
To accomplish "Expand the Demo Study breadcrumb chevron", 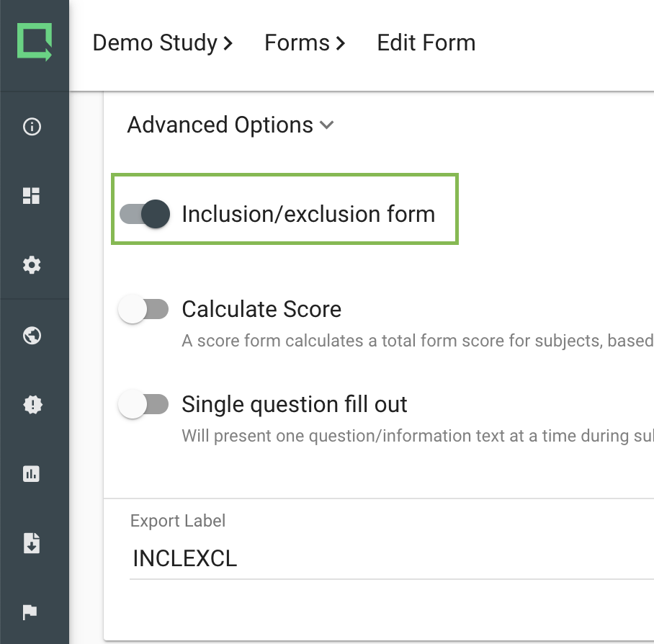I will click(228, 43).
